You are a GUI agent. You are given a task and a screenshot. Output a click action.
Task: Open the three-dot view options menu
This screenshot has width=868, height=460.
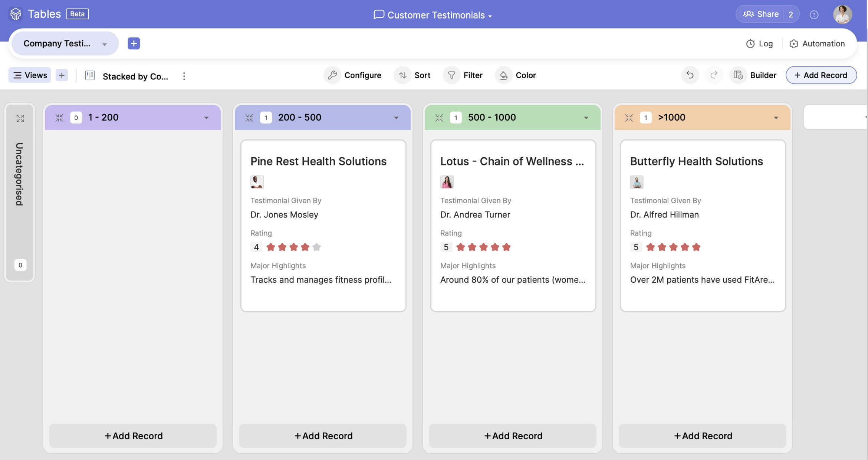coord(184,76)
